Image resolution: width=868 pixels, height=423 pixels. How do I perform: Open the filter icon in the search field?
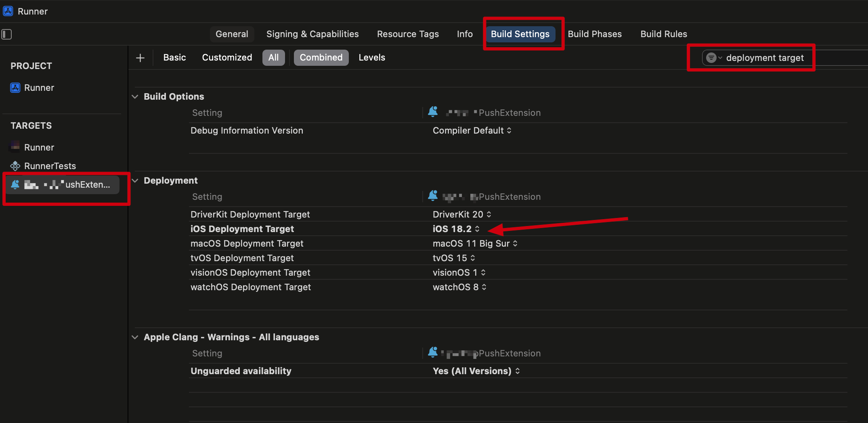point(711,58)
